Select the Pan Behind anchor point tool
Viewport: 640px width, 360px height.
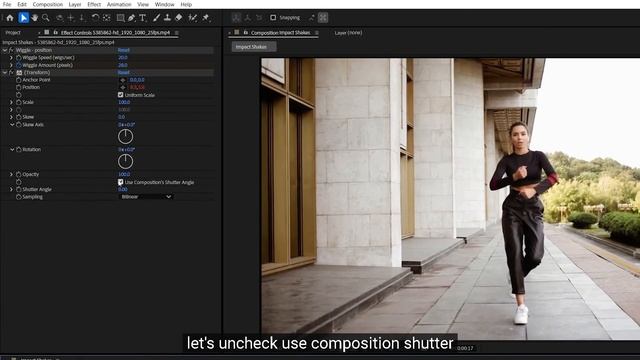(107, 18)
